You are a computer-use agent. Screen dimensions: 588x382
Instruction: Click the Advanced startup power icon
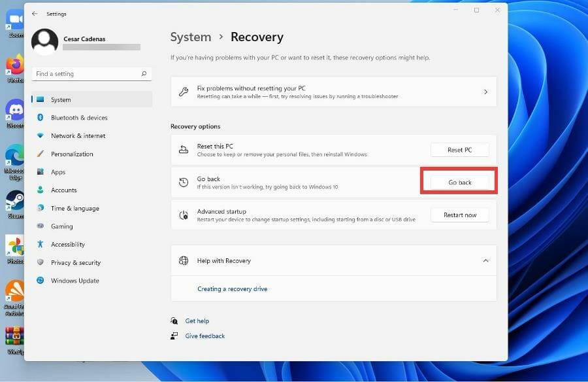pos(184,215)
